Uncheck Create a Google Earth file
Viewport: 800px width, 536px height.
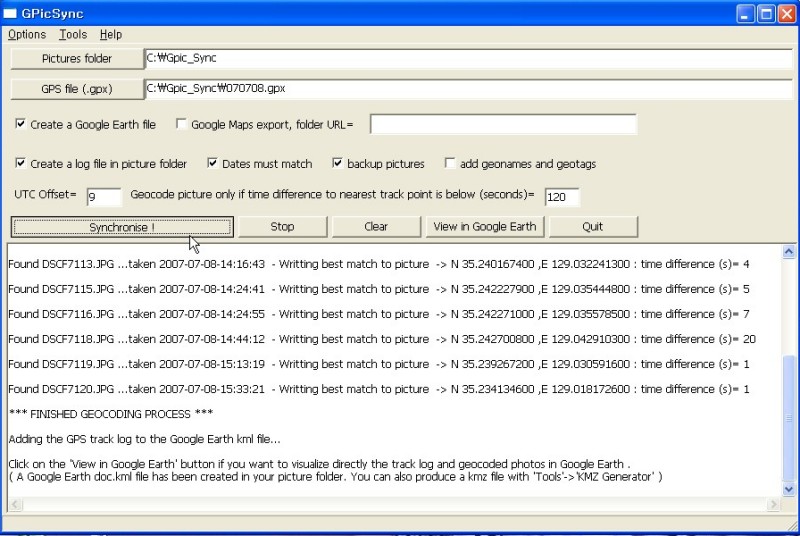(20, 124)
